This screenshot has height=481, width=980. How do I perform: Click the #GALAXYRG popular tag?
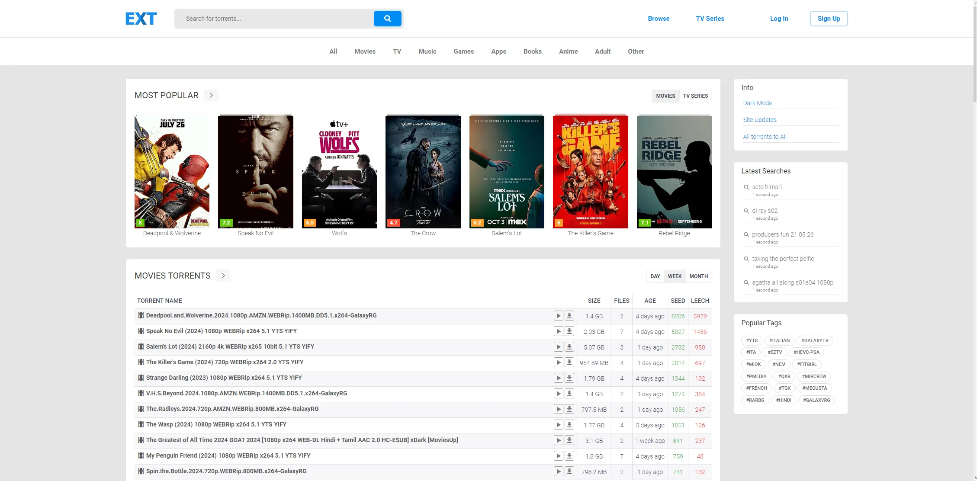(x=816, y=400)
